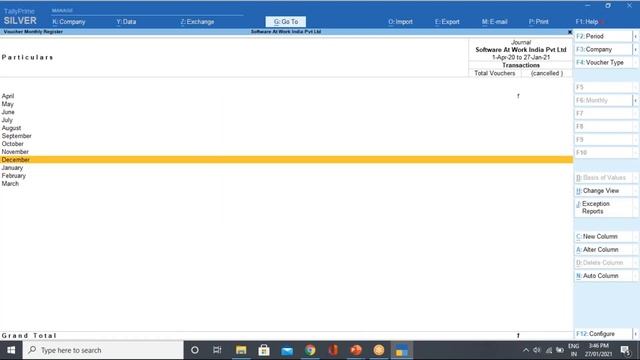Viewport: 640px width, 360px height.
Task: Open PowerPoint from taskbar
Action: click(x=356, y=350)
